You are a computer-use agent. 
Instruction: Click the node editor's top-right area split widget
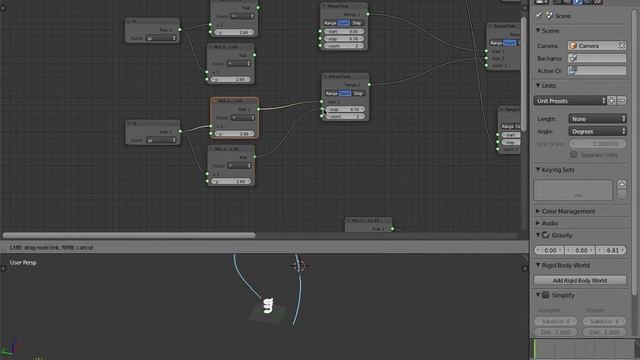(x=525, y=7)
